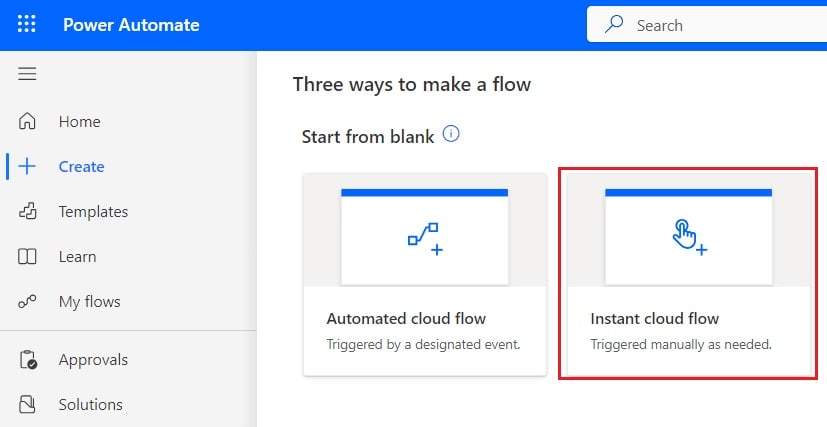
Task: Choose the Instant cloud flow label
Action: click(655, 318)
